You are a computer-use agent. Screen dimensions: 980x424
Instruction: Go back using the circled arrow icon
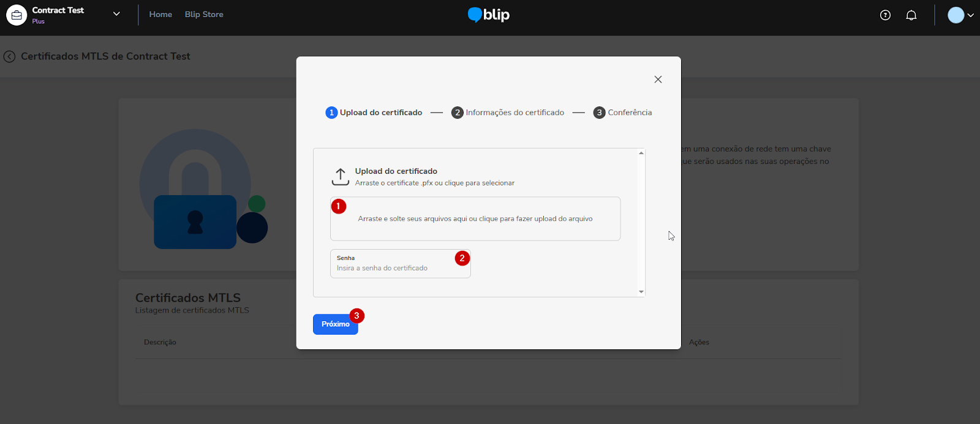(x=9, y=56)
